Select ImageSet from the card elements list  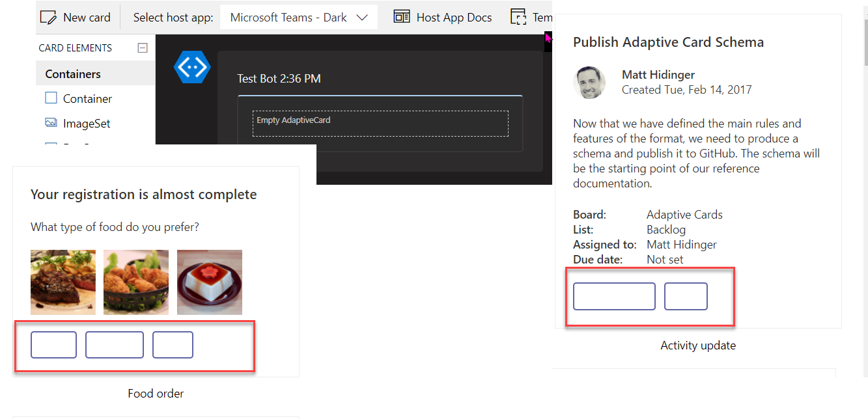pos(87,123)
